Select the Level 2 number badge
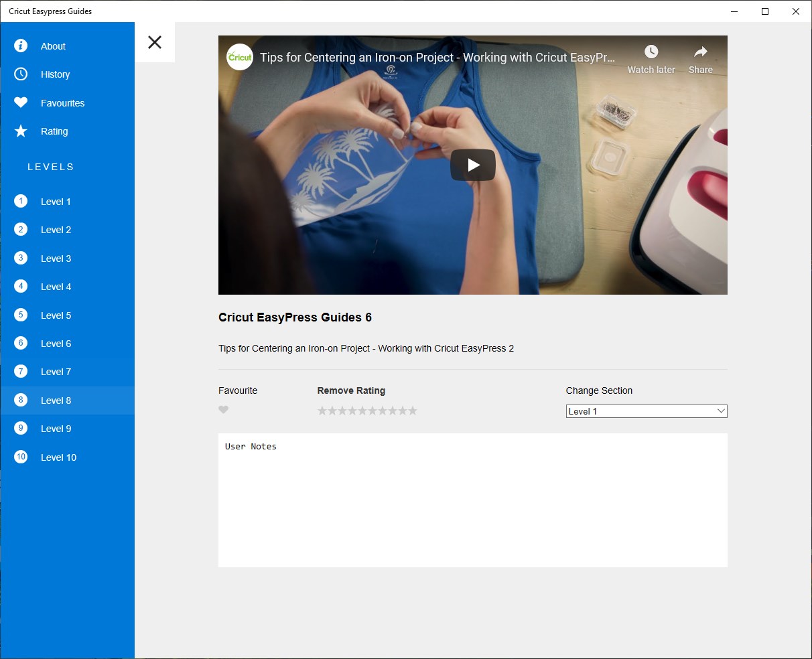 tap(21, 229)
